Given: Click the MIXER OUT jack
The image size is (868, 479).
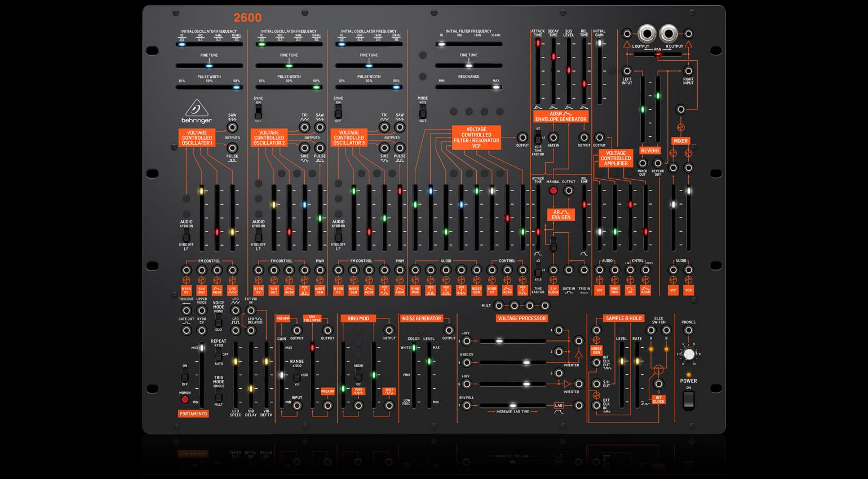Looking at the screenshot, I should (x=642, y=163).
